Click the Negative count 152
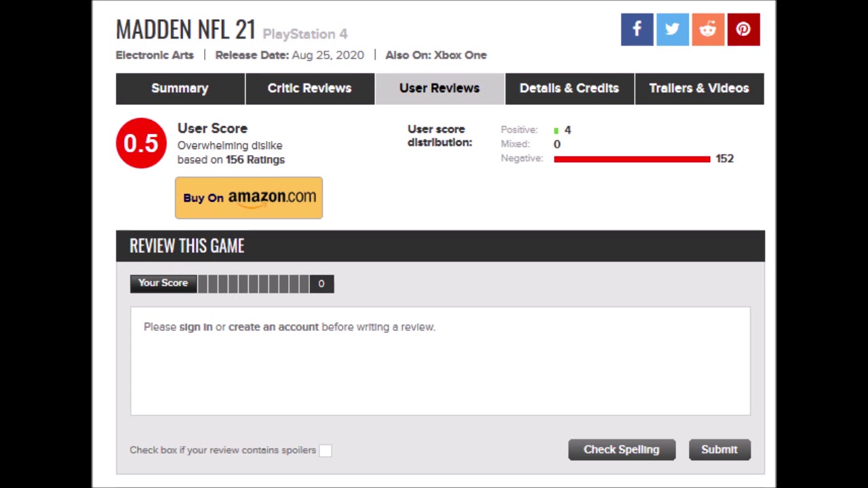This screenshot has width=868, height=488. click(725, 159)
